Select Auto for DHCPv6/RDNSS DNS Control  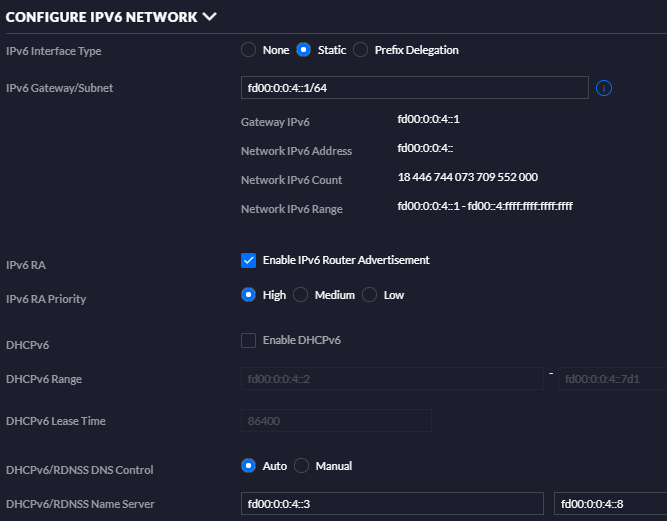248,466
